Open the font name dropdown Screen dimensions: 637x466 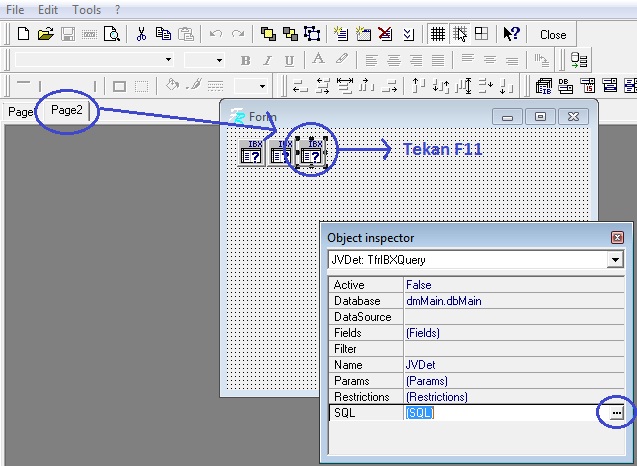[x=168, y=60]
